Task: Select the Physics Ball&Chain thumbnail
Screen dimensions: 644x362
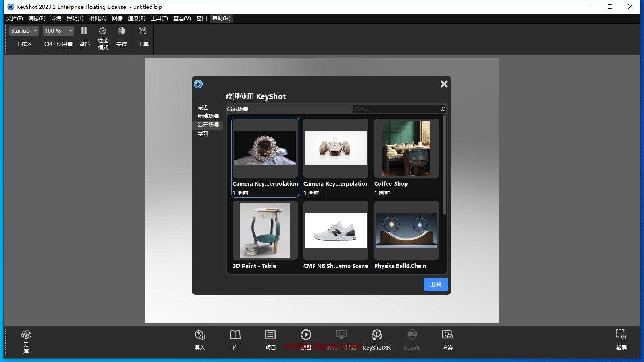Action: pos(406,230)
